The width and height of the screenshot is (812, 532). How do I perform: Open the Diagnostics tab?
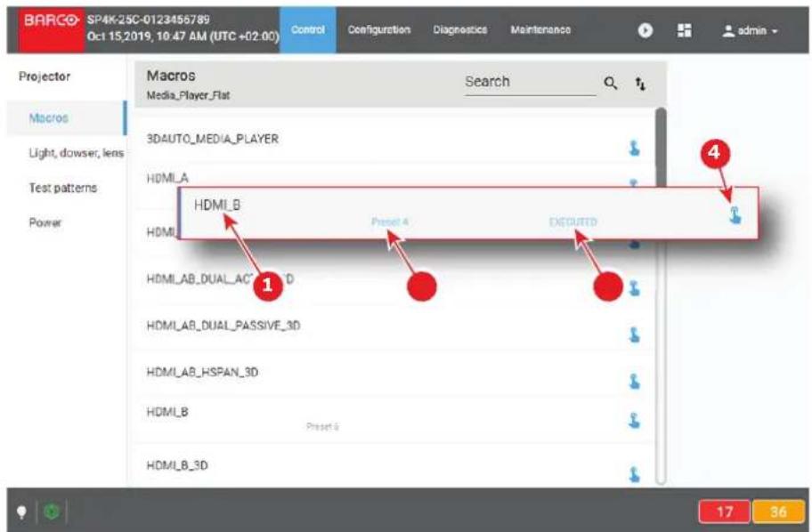tap(459, 30)
